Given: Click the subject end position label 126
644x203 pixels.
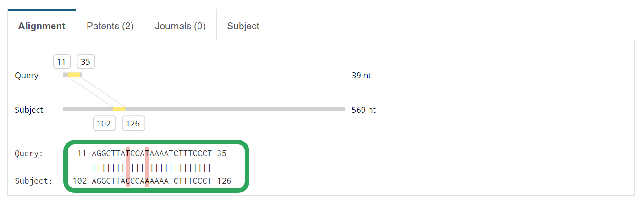Looking at the screenshot, I should [134, 123].
